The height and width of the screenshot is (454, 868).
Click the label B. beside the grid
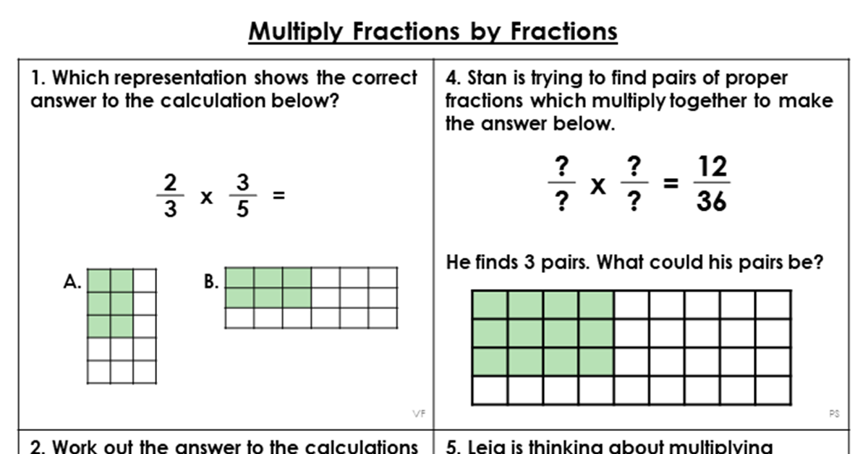211,282
